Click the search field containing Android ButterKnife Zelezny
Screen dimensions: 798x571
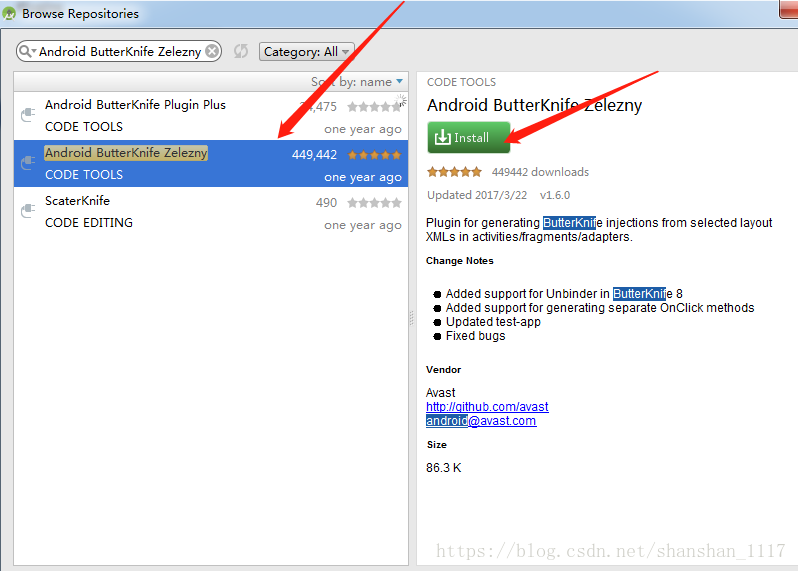click(x=119, y=51)
